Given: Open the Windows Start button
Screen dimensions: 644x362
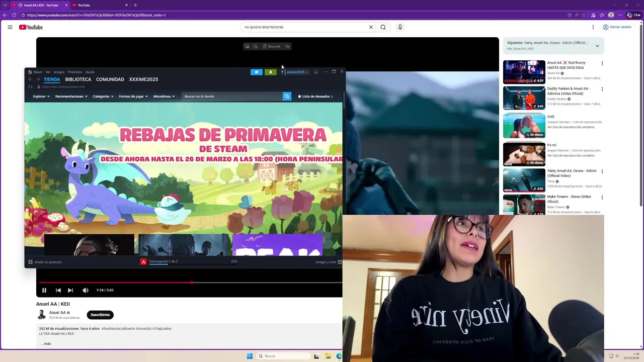Looking at the screenshot, I should point(250,356).
